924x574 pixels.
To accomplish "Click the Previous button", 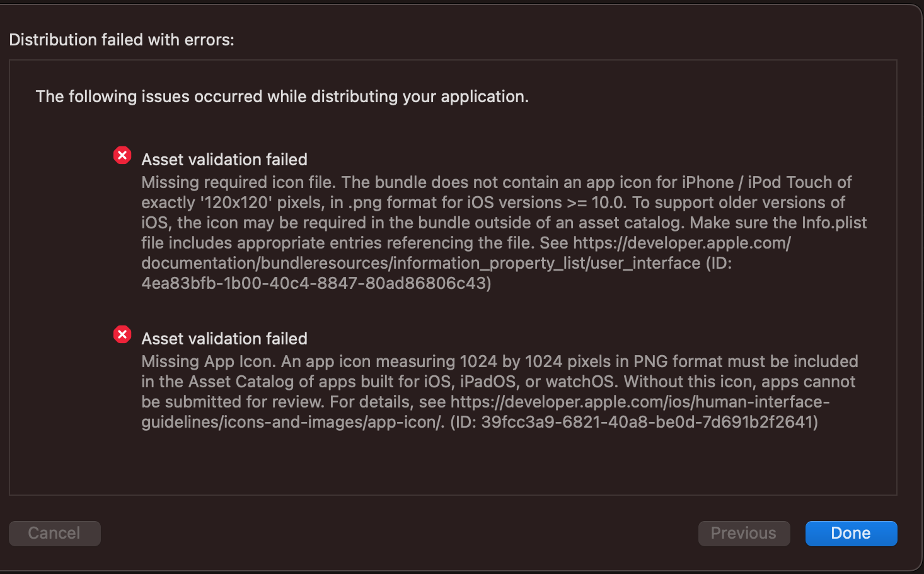I will click(x=744, y=533).
